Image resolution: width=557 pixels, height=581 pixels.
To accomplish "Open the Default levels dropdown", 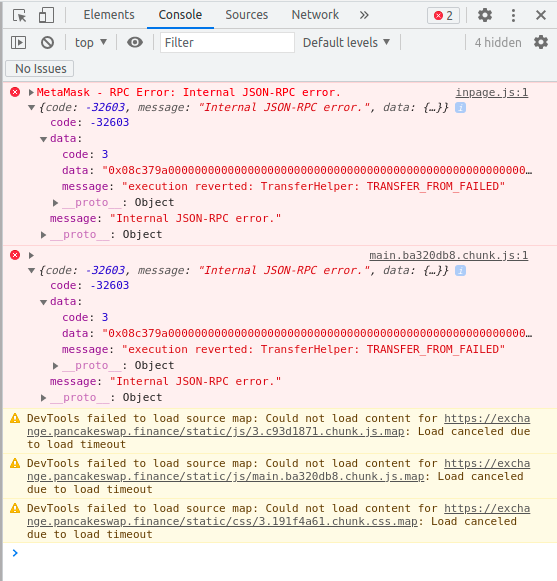I will coord(347,43).
